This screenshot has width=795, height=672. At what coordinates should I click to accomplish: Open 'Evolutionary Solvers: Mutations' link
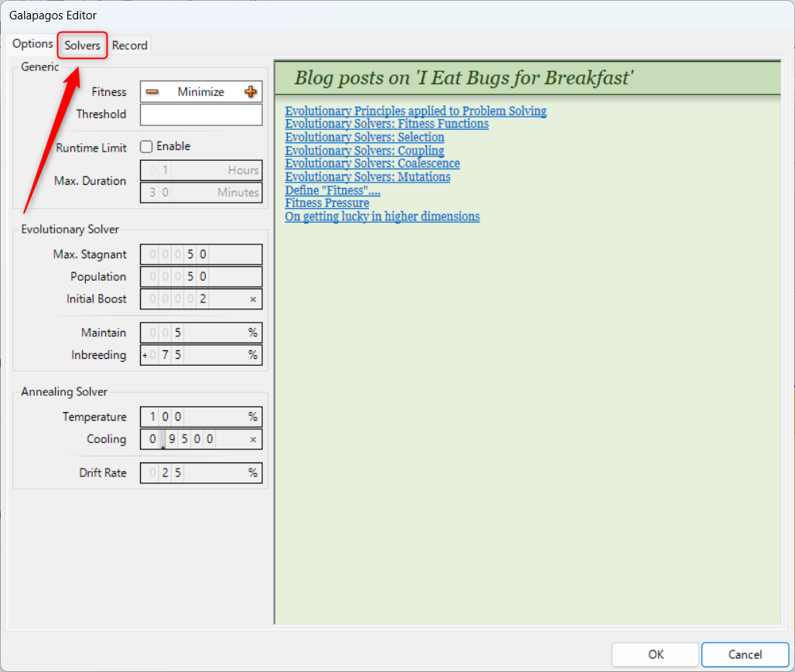(x=367, y=176)
